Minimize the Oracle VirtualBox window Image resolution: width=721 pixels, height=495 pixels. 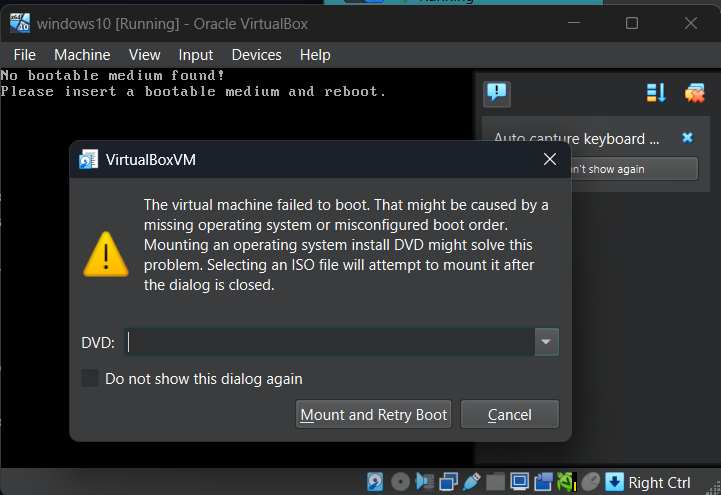click(x=574, y=23)
